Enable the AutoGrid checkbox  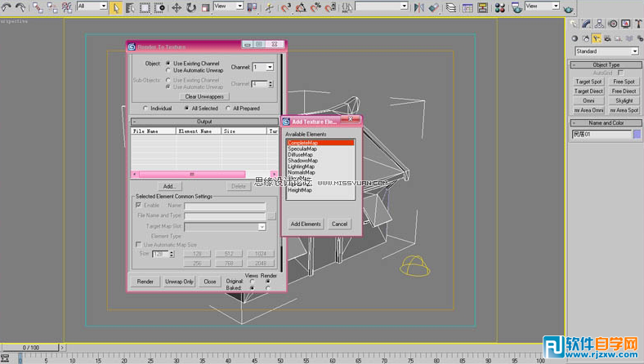[x=620, y=73]
